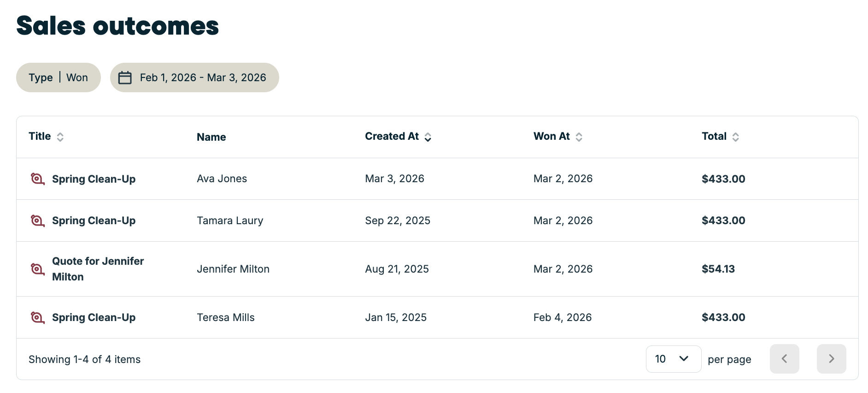Sort table by the Title column arrows

coord(60,137)
